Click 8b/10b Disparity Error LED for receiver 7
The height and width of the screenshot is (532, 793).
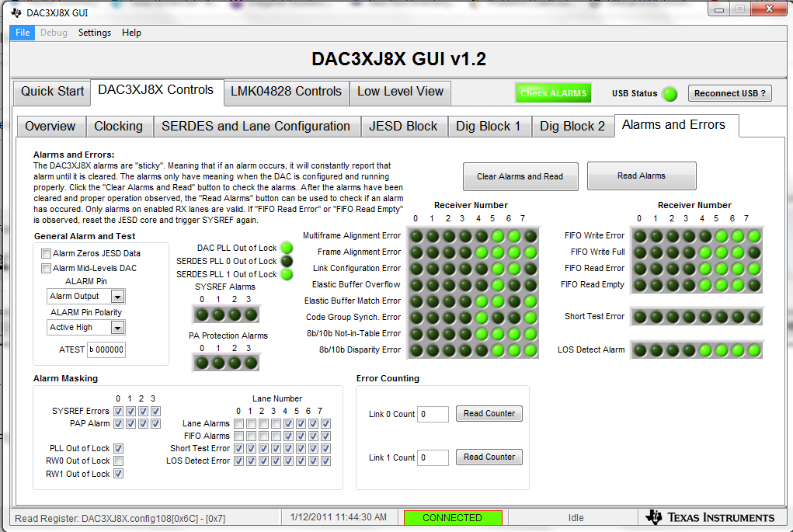[x=530, y=350]
